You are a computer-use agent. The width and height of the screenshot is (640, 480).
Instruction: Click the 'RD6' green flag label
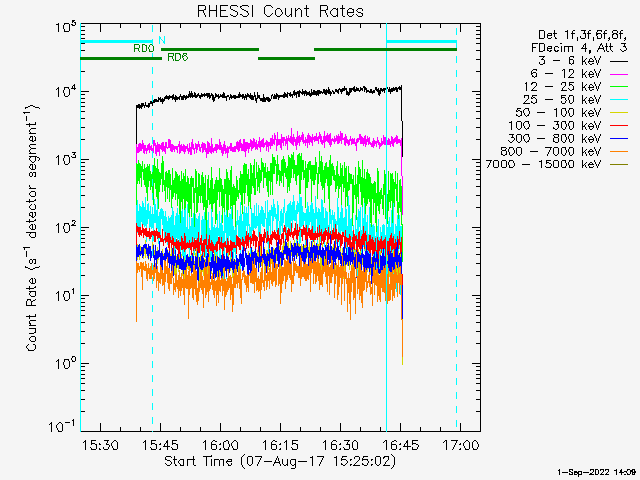178,58
